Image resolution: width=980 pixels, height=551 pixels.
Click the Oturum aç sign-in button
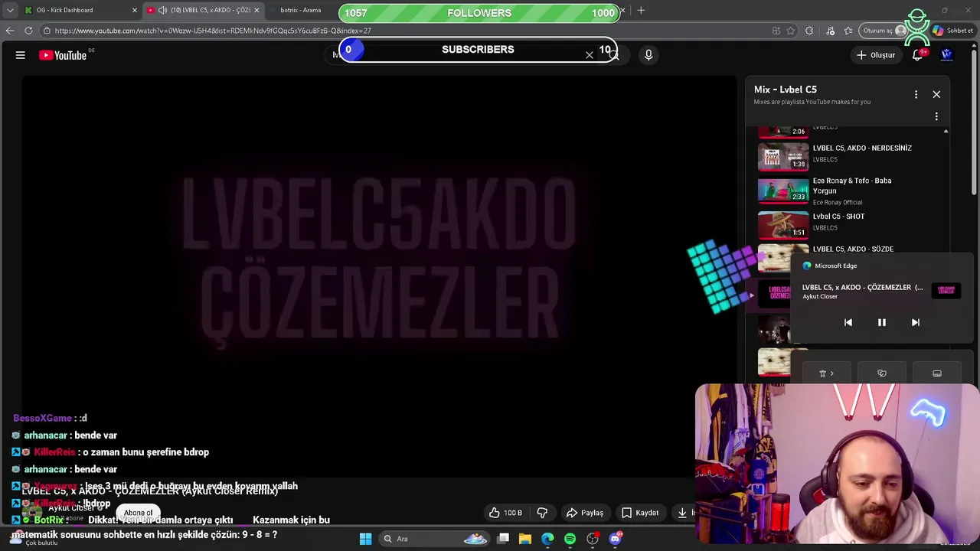pos(884,31)
